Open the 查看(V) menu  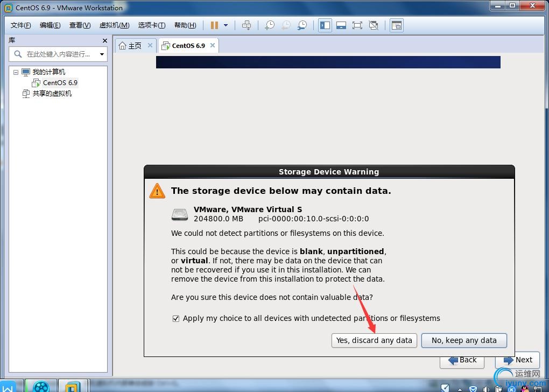tap(80, 25)
